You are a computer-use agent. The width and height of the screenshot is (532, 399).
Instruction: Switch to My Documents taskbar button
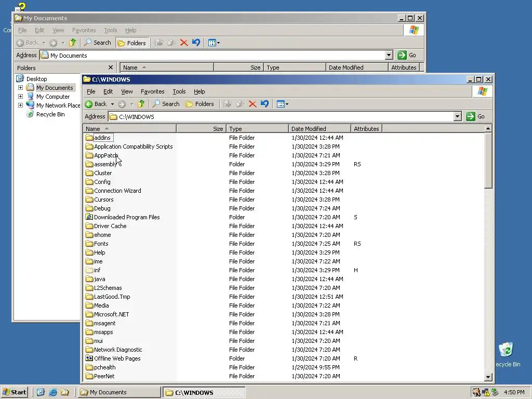pyautogui.click(x=119, y=392)
